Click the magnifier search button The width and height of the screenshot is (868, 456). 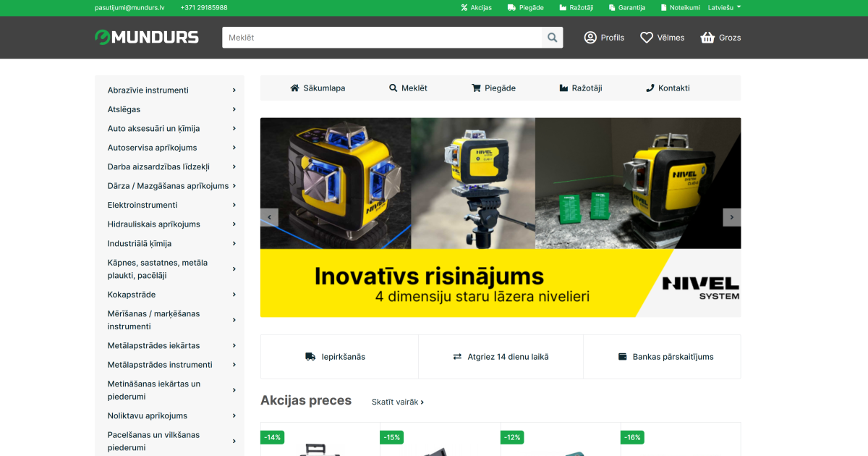[x=553, y=38]
